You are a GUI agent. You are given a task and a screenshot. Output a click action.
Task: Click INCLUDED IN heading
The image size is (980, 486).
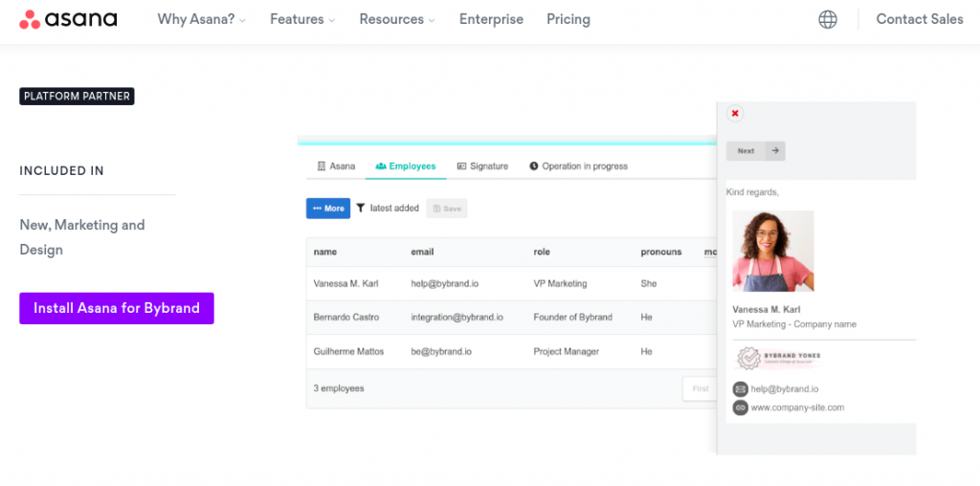62,171
